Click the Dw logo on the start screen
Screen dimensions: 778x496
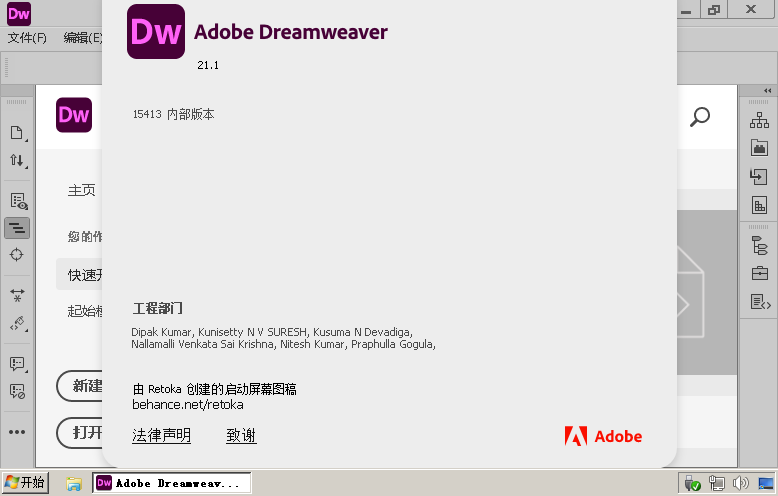(74, 115)
